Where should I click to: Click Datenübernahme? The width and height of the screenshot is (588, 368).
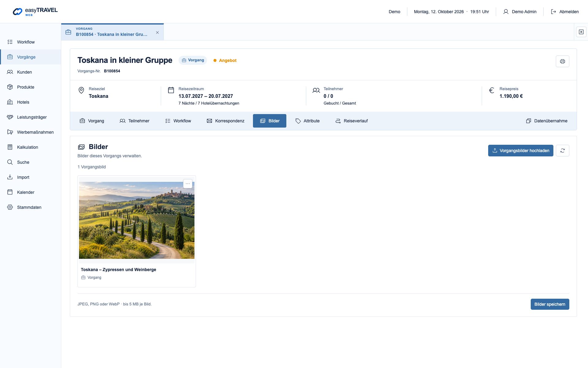coord(547,121)
